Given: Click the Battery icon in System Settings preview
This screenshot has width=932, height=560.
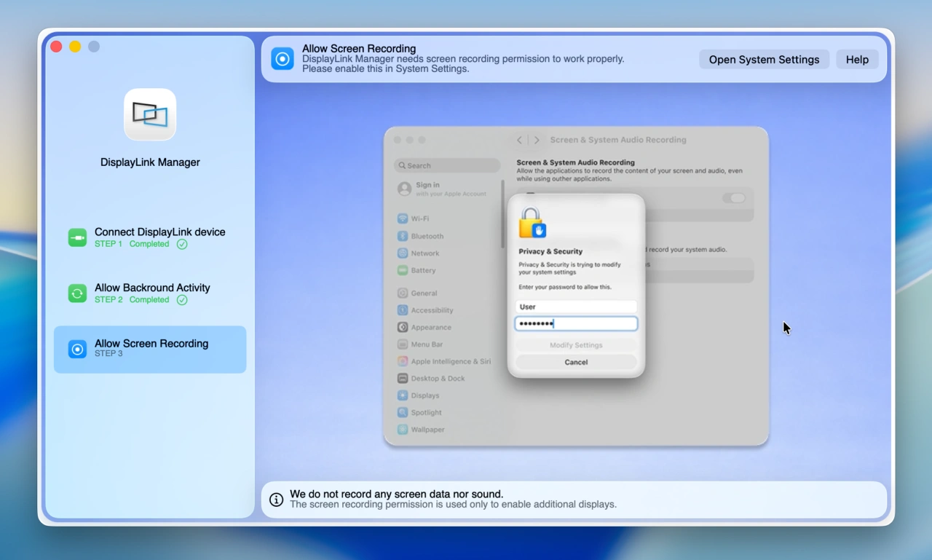Looking at the screenshot, I should pyautogui.click(x=403, y=270).
